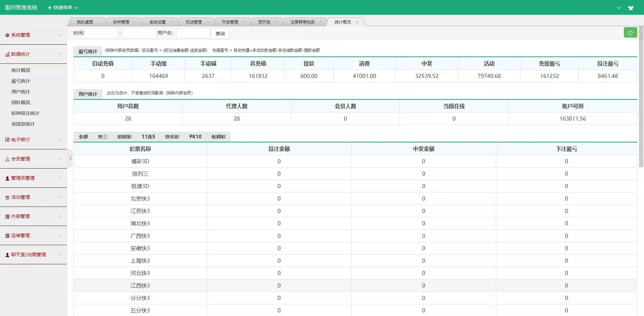
Task: Collapse the 数据统计 section
Action: (x=59, y=54)
